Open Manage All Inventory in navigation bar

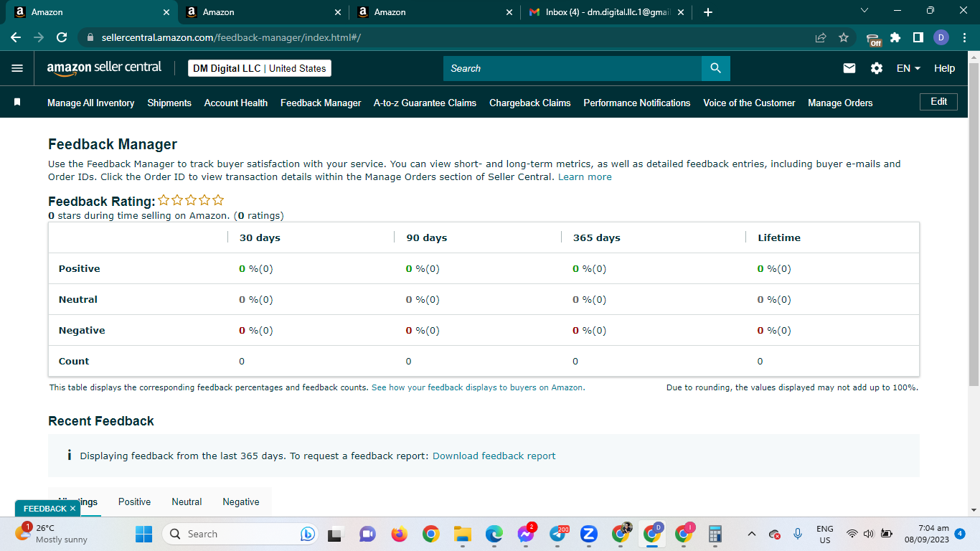tap(91, 103)
